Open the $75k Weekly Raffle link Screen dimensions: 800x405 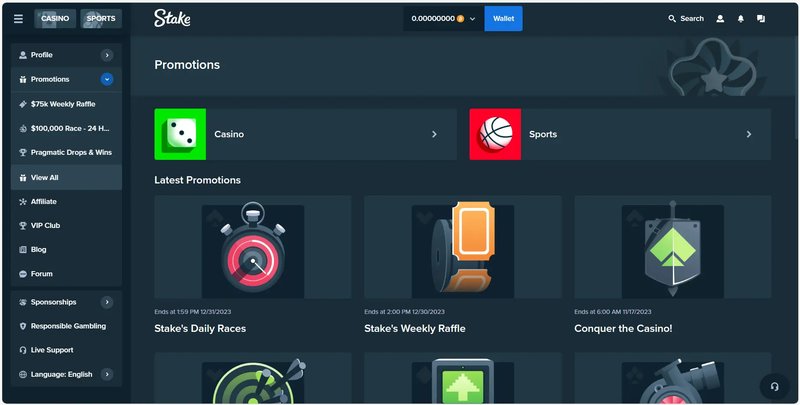(62, 104)
